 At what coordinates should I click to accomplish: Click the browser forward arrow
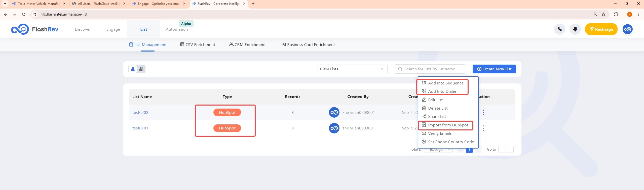(15, 14)
